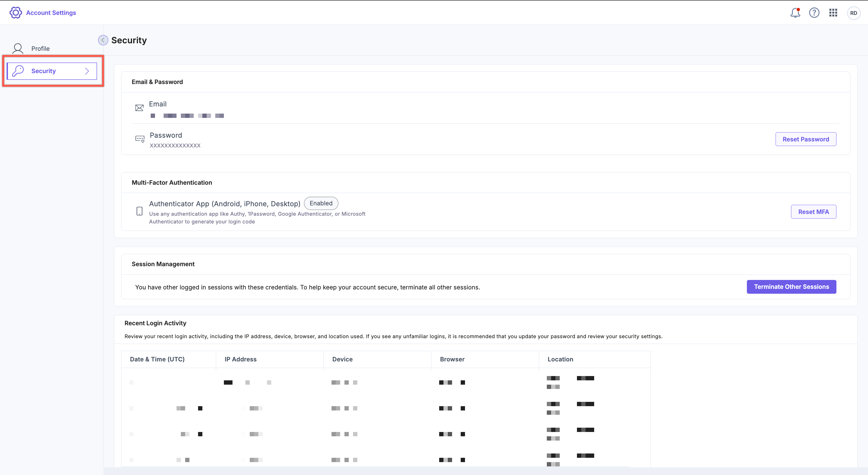Click Terminate Other Sessions
This screenshot has height=475, width=868.
click(791, 287)
